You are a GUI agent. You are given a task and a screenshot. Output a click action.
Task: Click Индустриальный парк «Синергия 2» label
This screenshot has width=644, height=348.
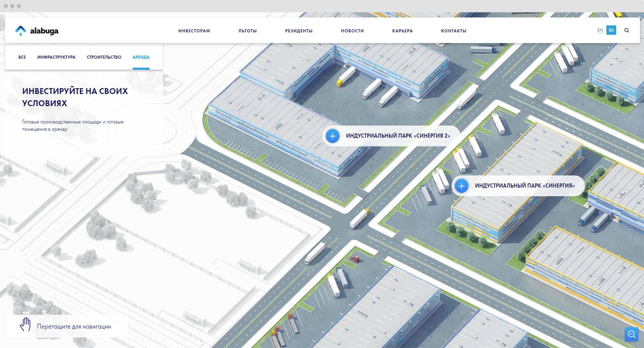[398, 136]
